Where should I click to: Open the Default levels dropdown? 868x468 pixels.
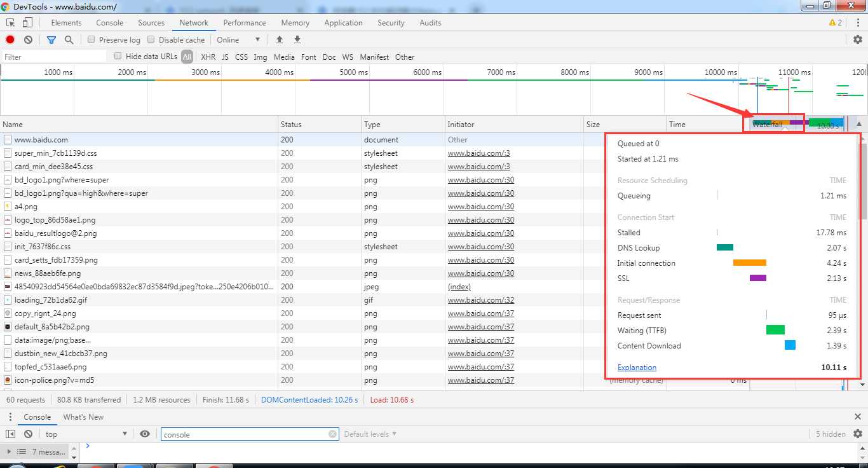coord(370,434)
